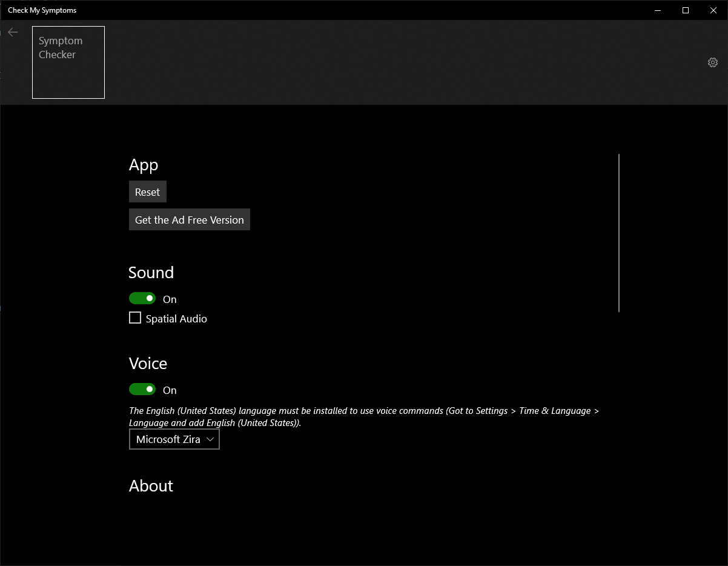The image size is (728, 566).
Task: Click the Spatial Audio label text
Action: [176, 319]
